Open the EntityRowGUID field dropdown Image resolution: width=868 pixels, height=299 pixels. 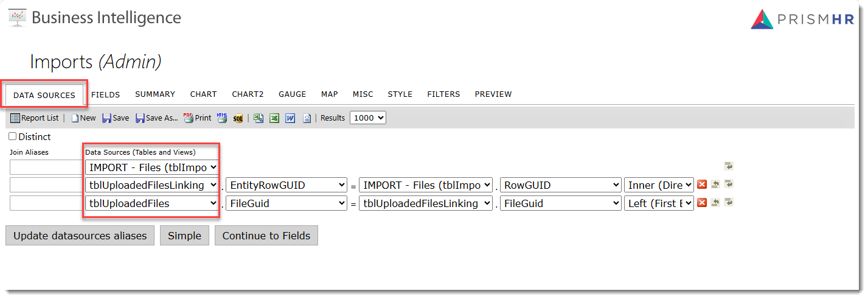pos(286,185)
